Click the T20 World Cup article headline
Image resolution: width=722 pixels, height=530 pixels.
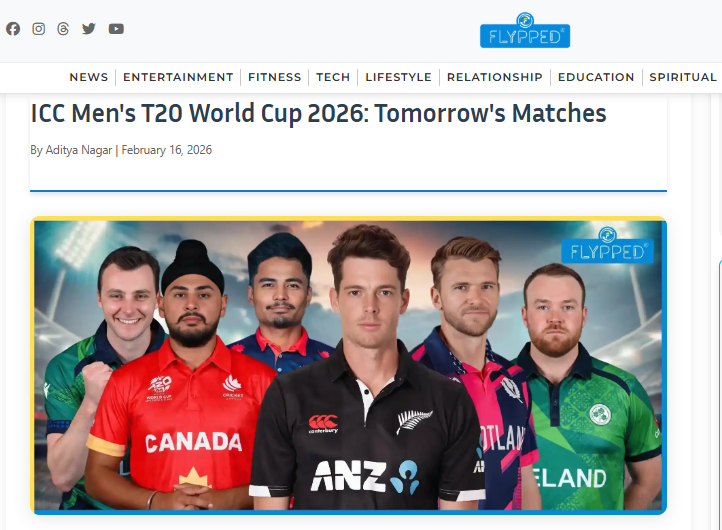pyautogui.click(x=318, y=113)
